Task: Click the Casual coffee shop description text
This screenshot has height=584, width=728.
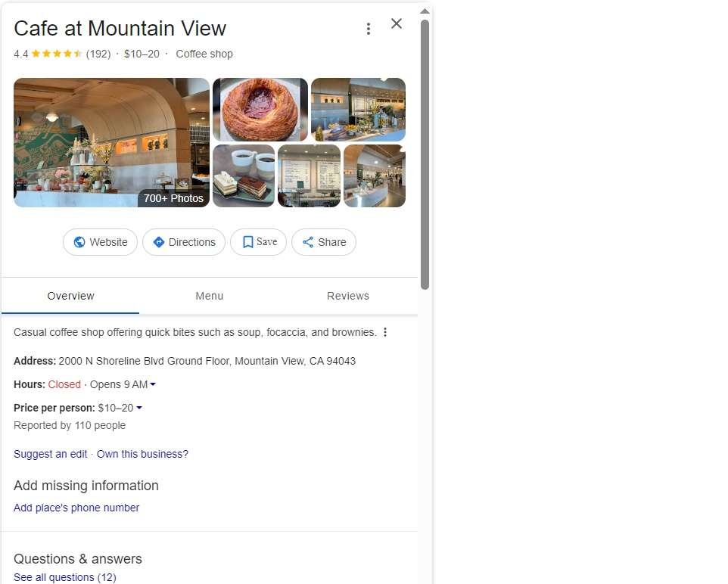Action: point(195,332)
